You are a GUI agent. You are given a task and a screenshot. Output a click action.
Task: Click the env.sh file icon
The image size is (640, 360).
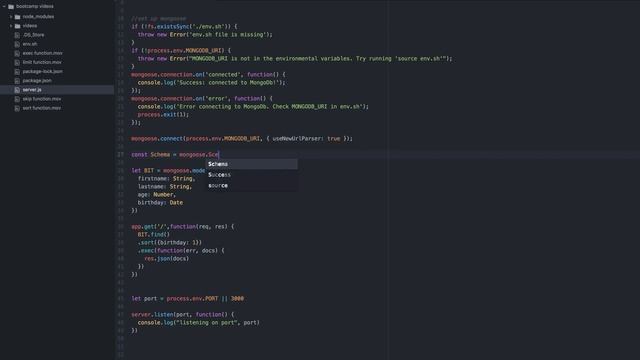tap(17, 44)
